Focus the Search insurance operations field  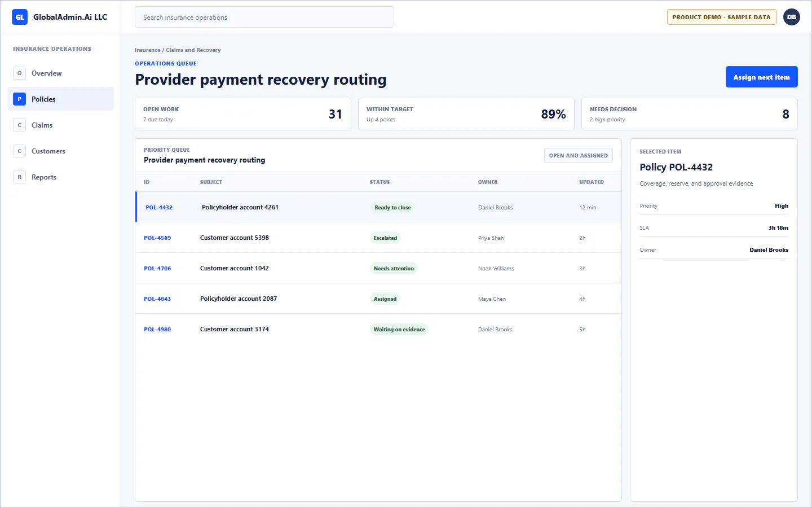pos(264,17)
